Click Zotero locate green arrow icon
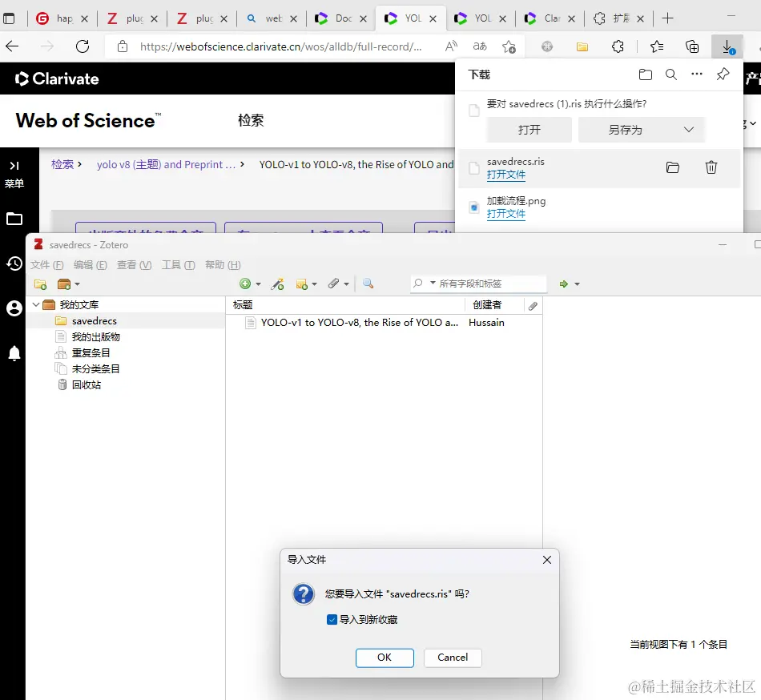The width and height of the screenshot is (761, 700). click(563, 284)
